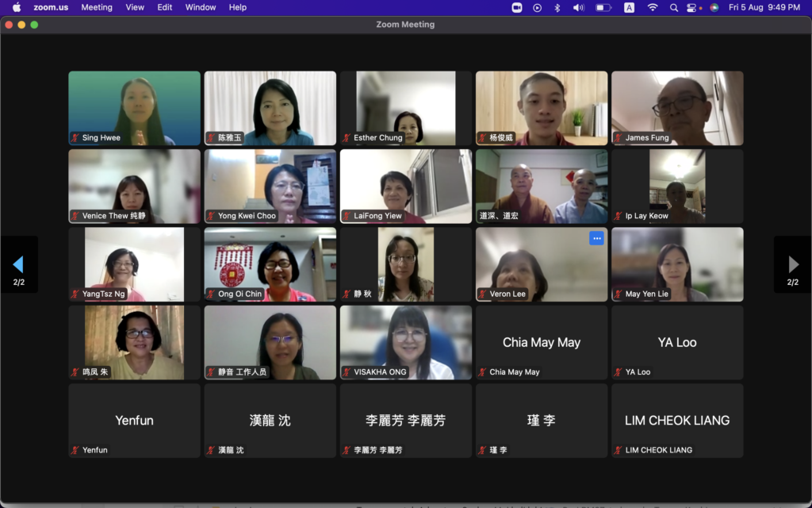Select Esther Chung's video tile
This screenshot has height=508, width=812.
pyautogui.click(x=406, y=108)
